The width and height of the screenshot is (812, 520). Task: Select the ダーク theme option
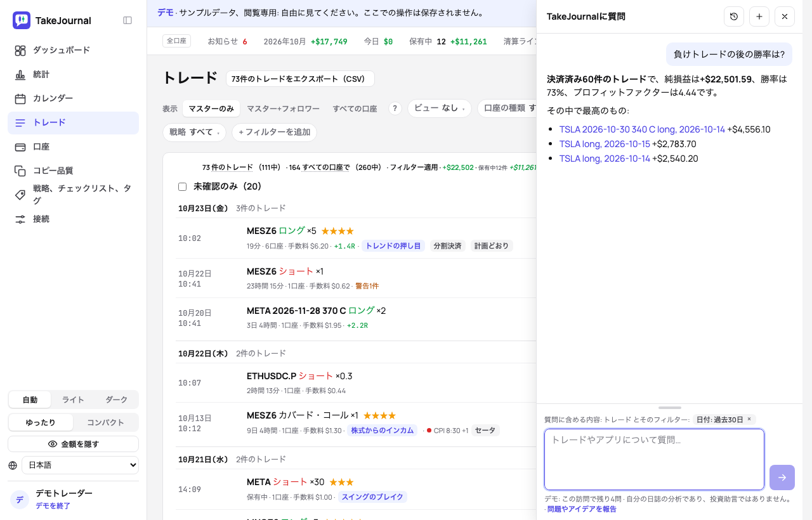[x=116, y=400]
